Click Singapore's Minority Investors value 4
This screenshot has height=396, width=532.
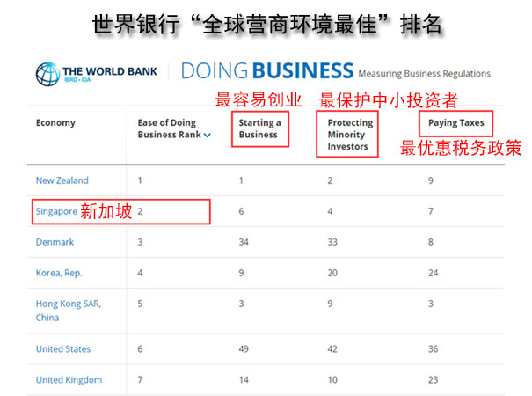point(330,211)
